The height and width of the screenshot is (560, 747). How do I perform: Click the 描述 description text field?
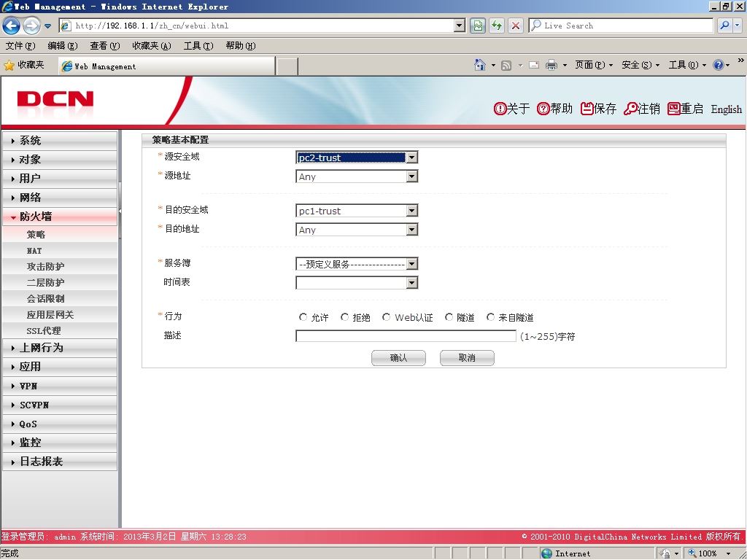[x=406, y=336]
